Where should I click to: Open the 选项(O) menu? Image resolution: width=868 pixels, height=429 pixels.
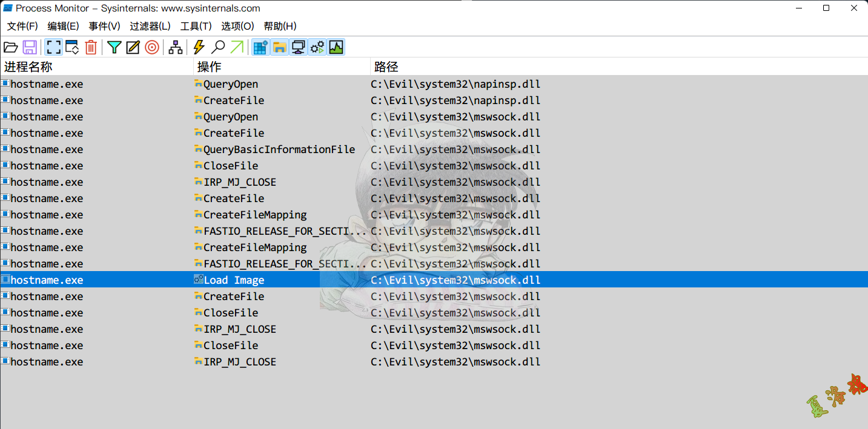coord(237,26)
